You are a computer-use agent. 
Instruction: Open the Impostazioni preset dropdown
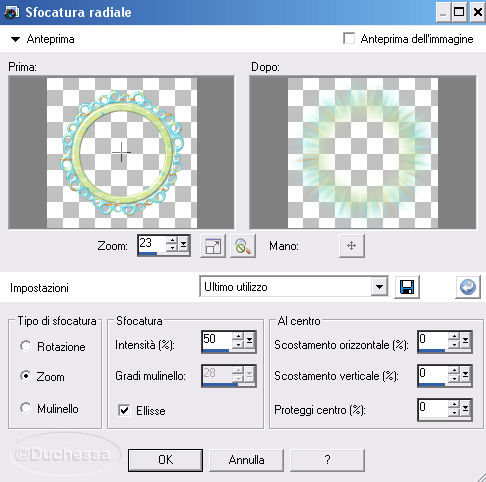(379, 287)
